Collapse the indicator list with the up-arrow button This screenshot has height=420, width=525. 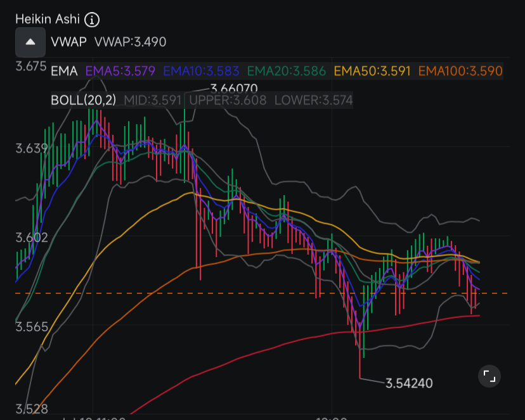[30, 42]
